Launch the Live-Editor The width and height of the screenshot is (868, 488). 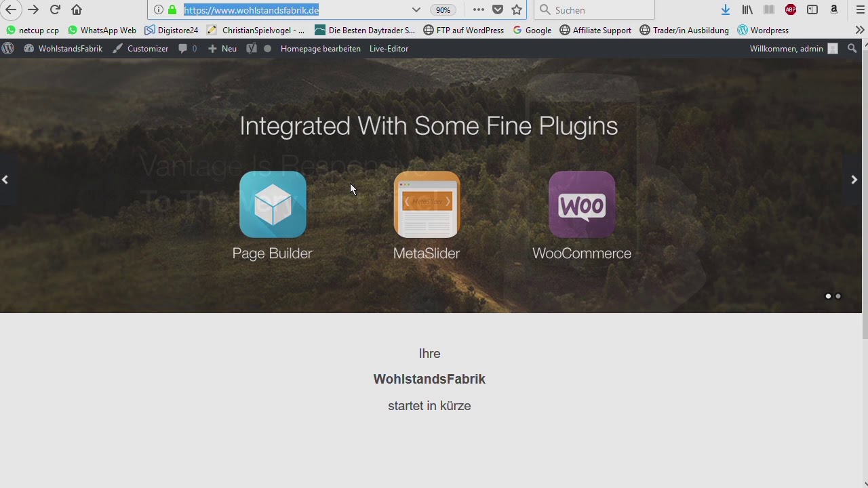[389, 49]
